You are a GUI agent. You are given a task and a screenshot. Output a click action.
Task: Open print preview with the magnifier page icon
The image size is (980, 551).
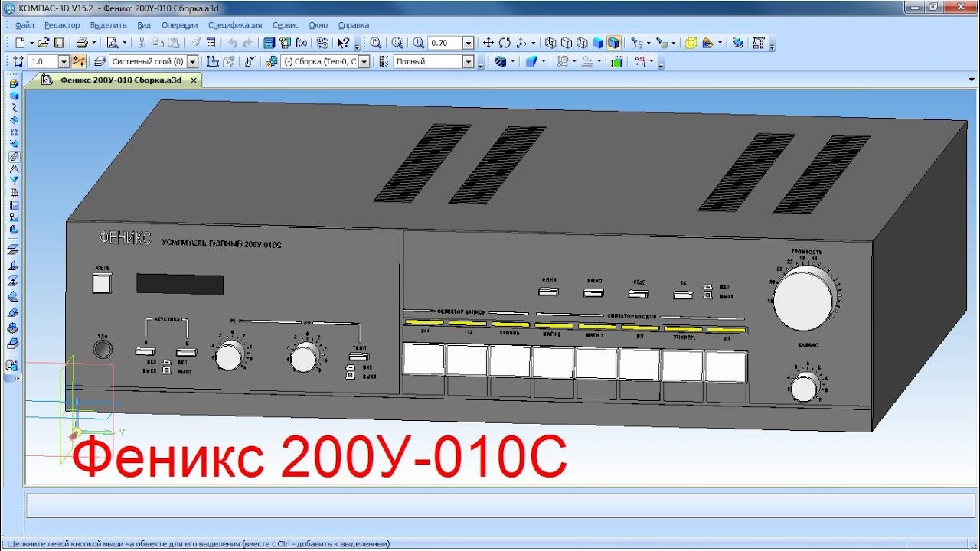coord(113,43)
